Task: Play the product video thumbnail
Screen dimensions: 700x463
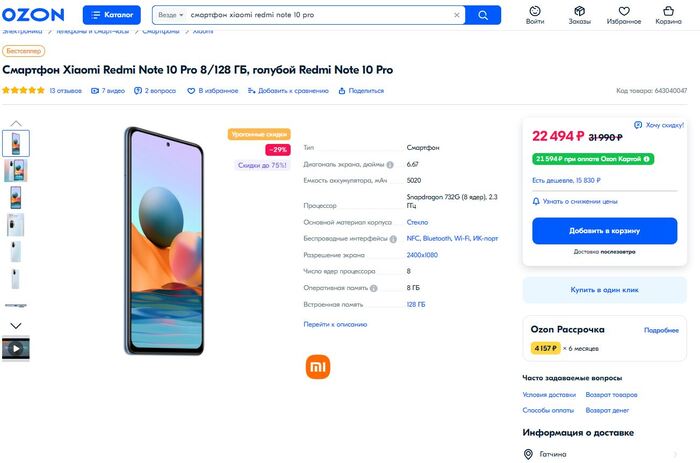Action: click(16, 349)
